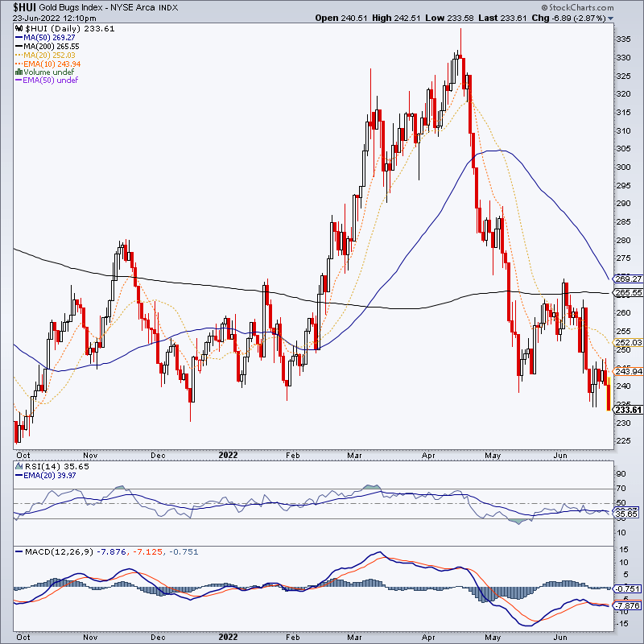
Task: Click the 23-Jun-2022 12:10pm timestamp
Action: point(54,19)
